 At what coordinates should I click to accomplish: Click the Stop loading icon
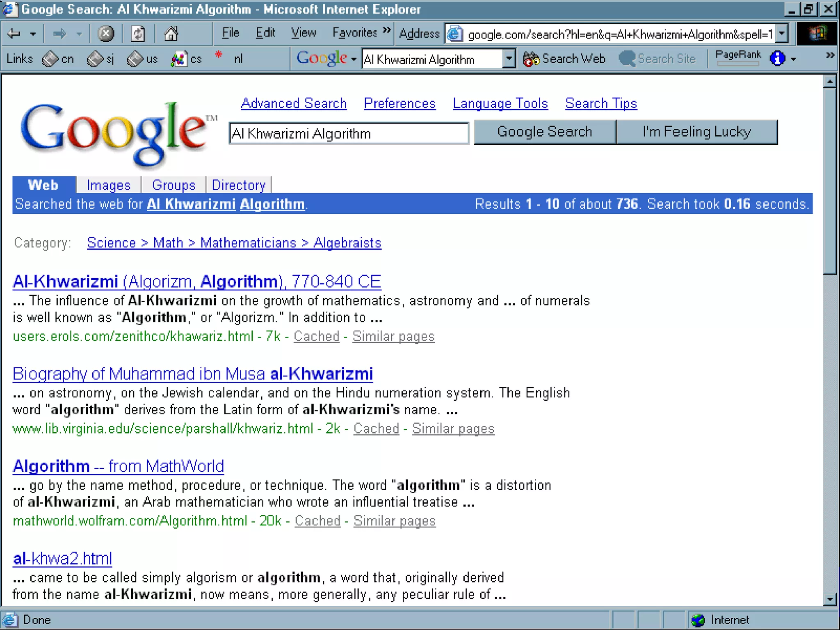[105, 34]
